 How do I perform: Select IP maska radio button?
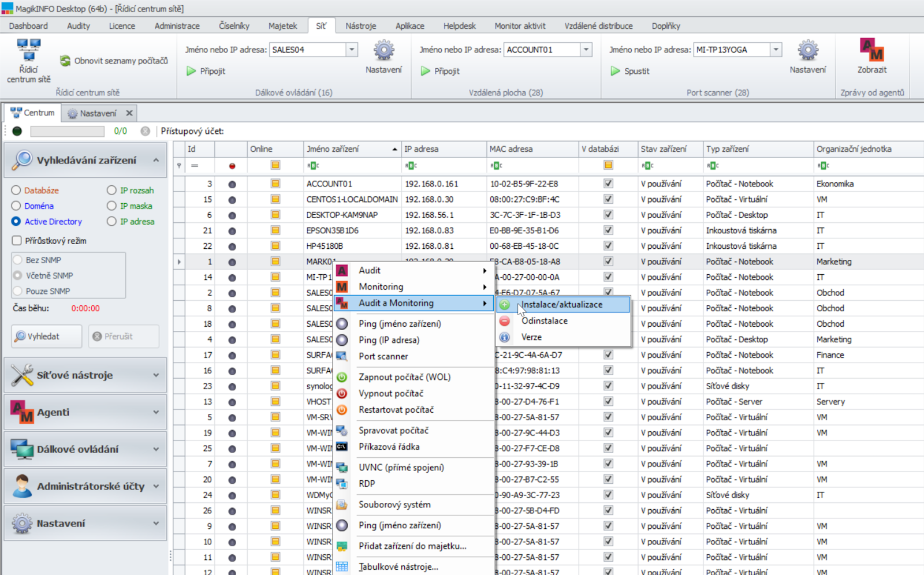click(111, 206)
